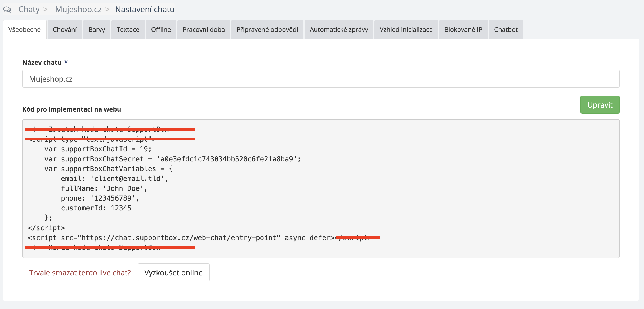The width and height of the screenshot is (644, 309).
Task: Focus the Název chatu input field
Action: pos(321,79)
